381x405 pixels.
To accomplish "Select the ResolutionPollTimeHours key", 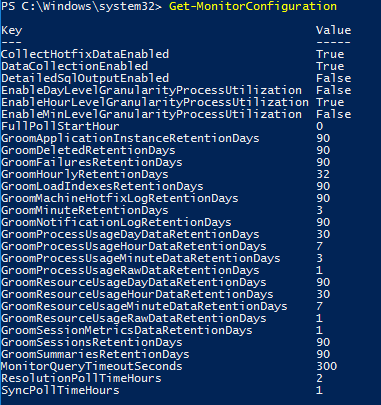I will pos(81,378).
